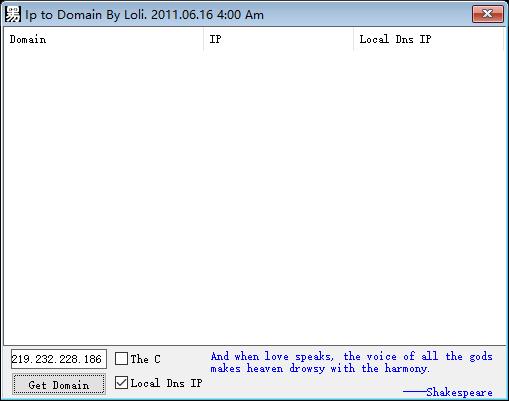Sort by the Domain column header
The width and height of the screenshot is (509, 401).
click(x=103, y=39)
